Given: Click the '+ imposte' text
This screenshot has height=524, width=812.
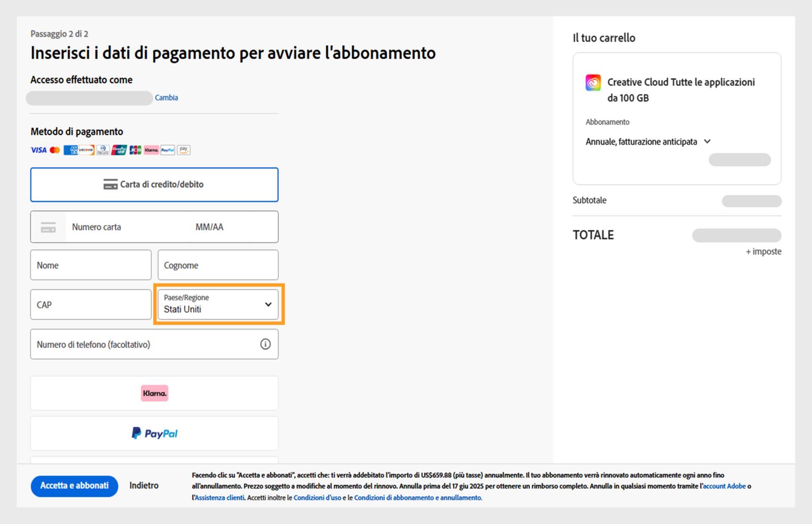Looking at the screenshot, I should coord(763,252).
